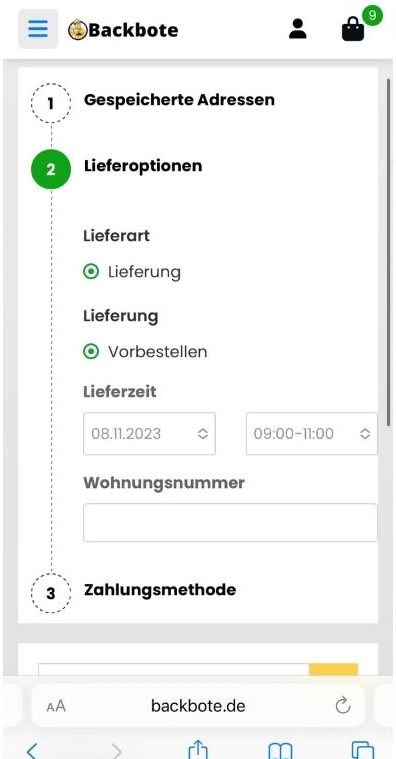Click the Backbote logo
This screenshot has width=396, height=759.
coord(123,30)
